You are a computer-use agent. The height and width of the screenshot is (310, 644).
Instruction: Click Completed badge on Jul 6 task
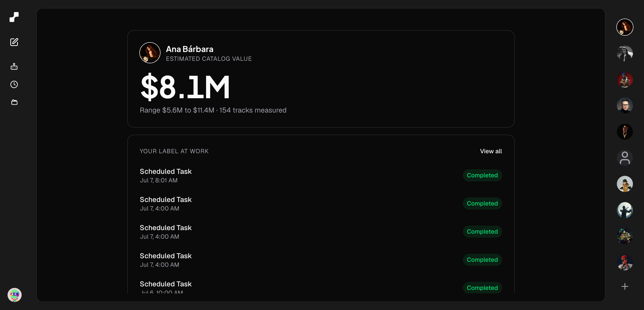point(482,288)
